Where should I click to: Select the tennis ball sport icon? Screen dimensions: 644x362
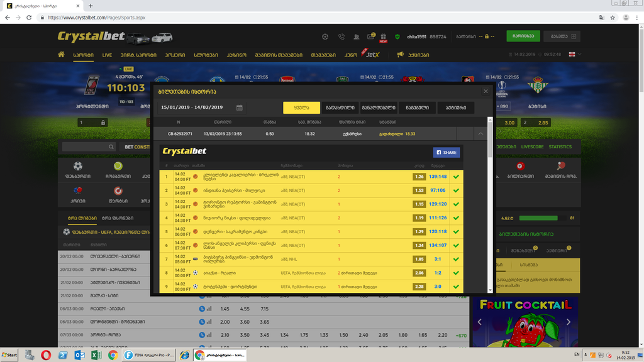click(x=118, y=166)
